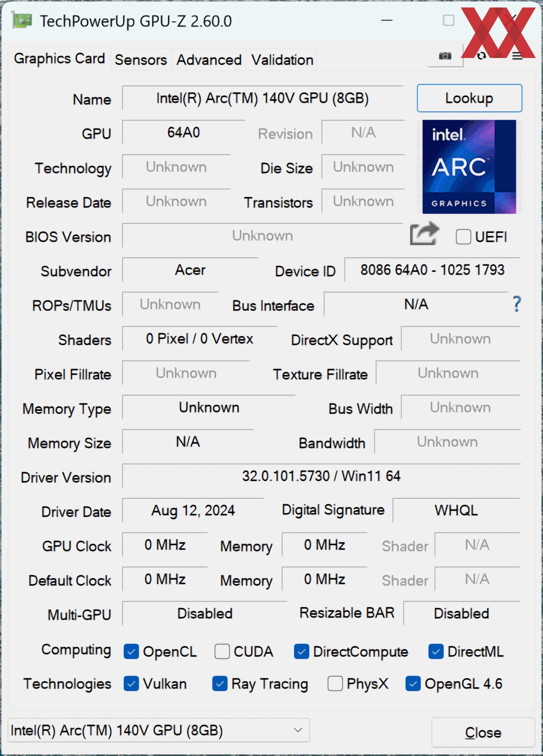Toggle the DirectML checkbox
Screen dimensions: 543x756
point(436,651)
